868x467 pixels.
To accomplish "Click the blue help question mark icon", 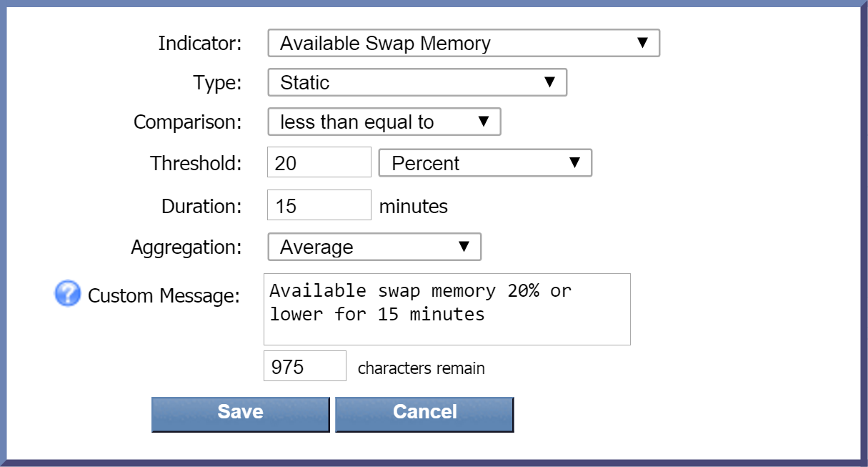I will (x=68, y=293).
